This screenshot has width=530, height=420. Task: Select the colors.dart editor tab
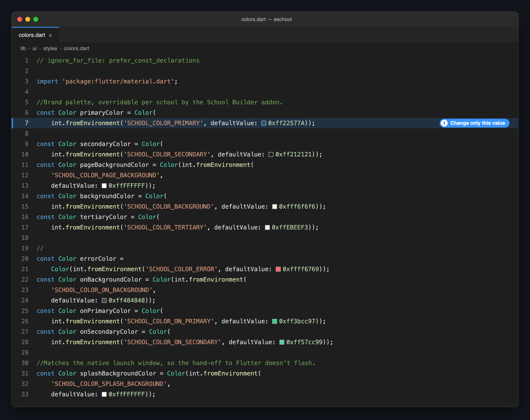click(35, 35)
